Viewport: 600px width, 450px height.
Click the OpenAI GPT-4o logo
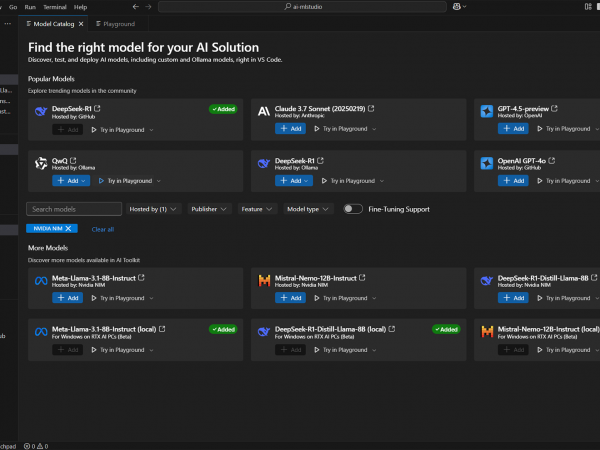[487, 163]
